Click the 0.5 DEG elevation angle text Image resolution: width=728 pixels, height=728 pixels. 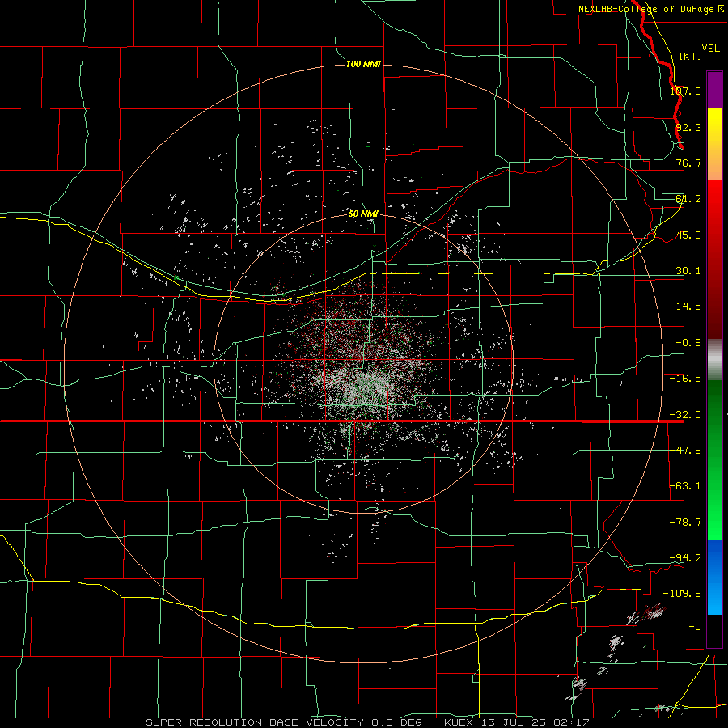396,722
